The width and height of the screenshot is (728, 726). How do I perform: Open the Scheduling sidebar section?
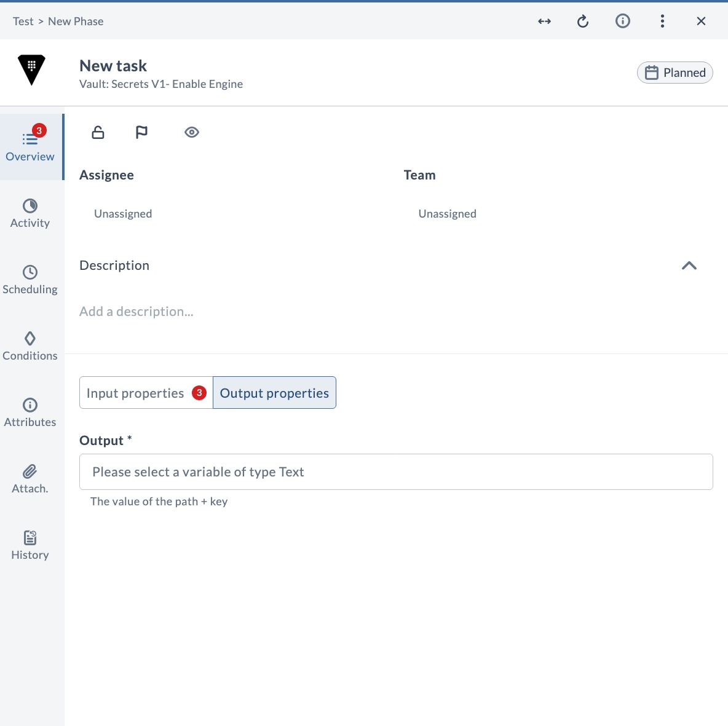(30, 280)
